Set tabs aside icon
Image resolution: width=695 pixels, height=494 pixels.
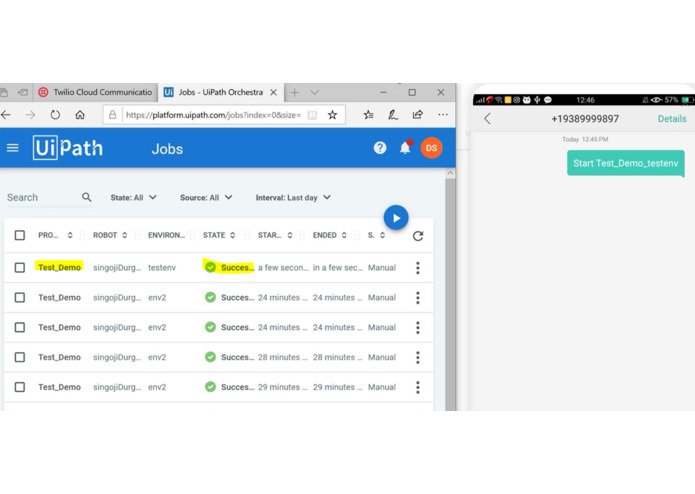(x=23, y=92)
